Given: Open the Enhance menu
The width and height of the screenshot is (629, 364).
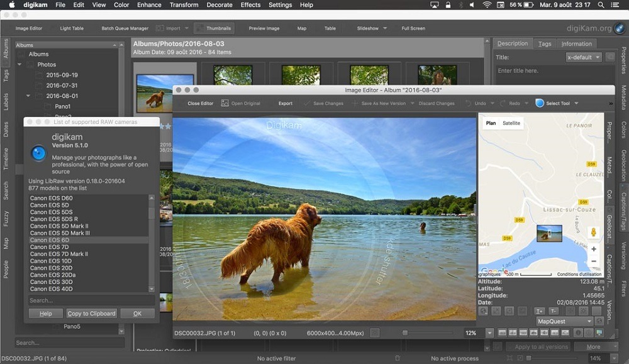Looking at the screenshot, I should [148, 4].
